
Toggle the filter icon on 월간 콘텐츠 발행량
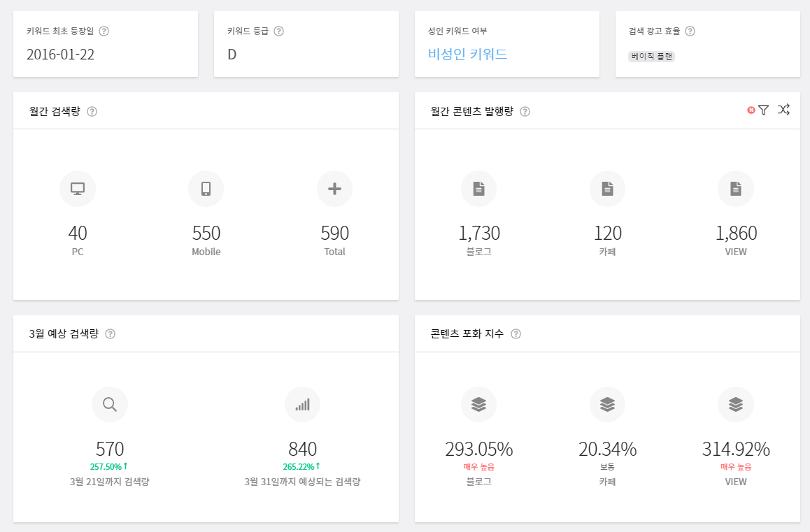(x=763, y=110)
